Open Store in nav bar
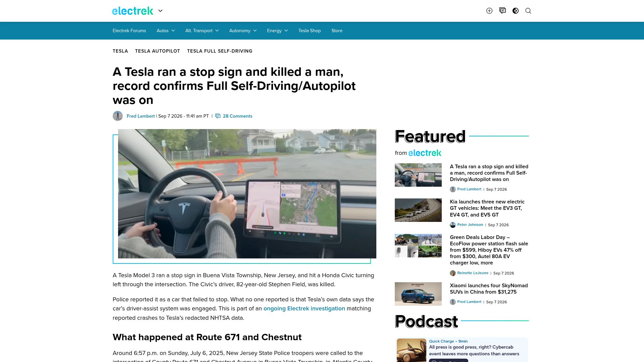The width and height of the screenshot is (644, 362). pyautogui.click(x=337, y=31)
